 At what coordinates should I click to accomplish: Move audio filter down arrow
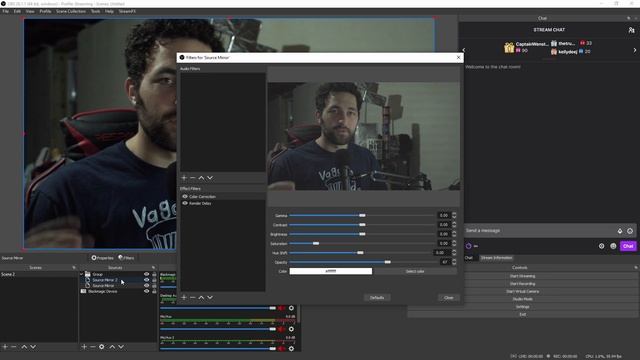[x=210, y=178]
